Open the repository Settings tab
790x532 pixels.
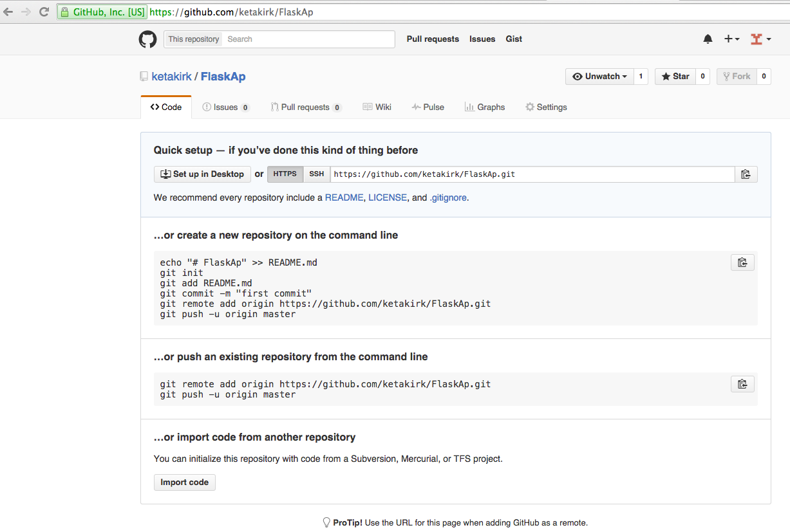(x=547, y=107)
